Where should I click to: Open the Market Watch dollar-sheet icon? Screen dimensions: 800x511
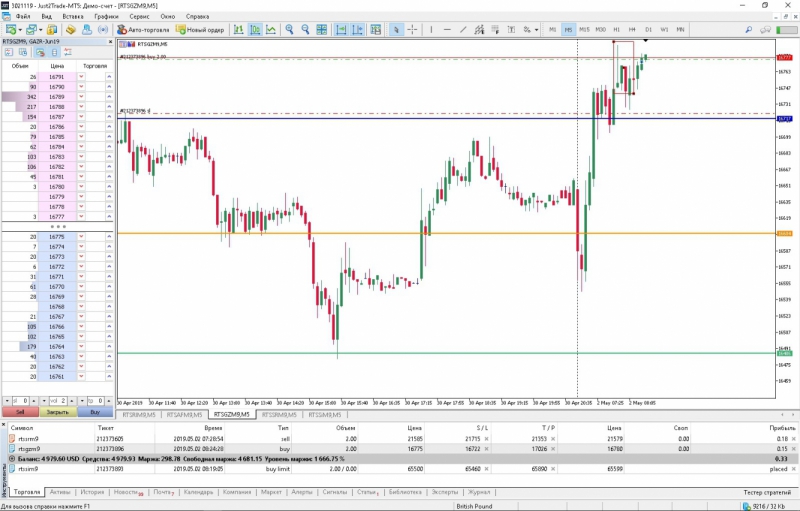52,30
